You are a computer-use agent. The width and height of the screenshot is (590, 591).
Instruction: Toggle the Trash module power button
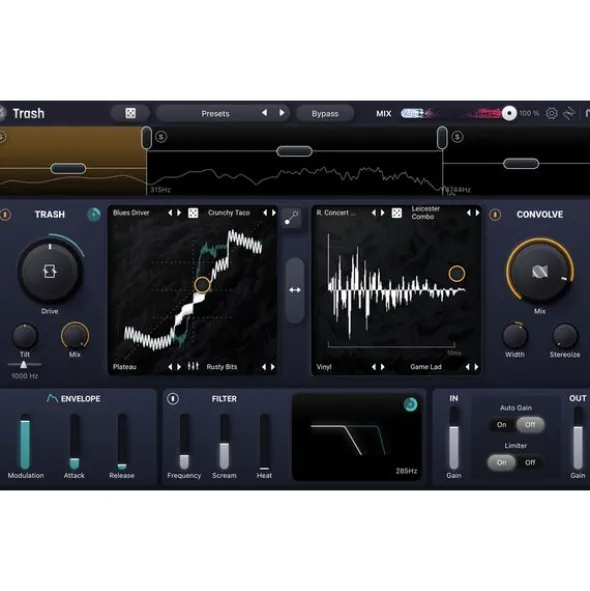tap(5, 214)
